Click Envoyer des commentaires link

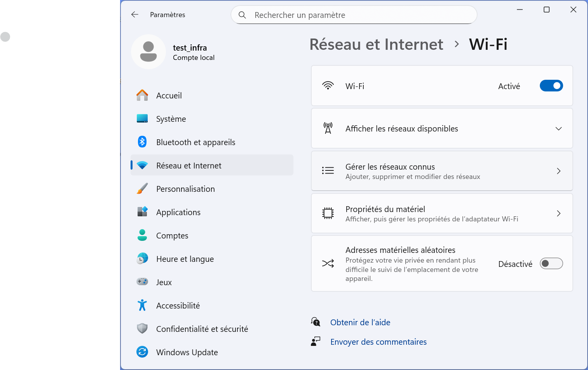tap(379, 342)
